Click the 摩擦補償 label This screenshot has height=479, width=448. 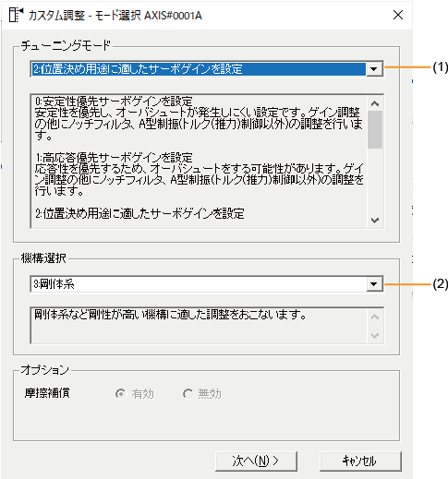pyautogui.click(x=47, y=393)
